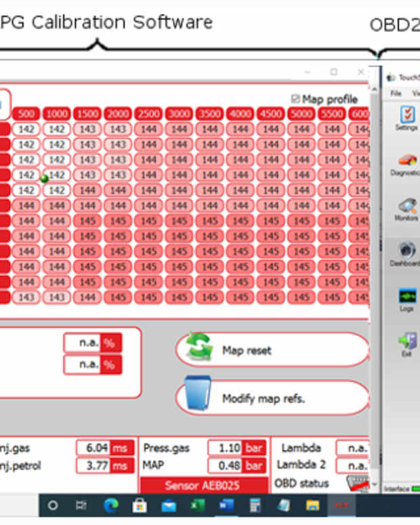
Task: Open Microsoft Store from the taskbar
Action: [x=140, y=505]
